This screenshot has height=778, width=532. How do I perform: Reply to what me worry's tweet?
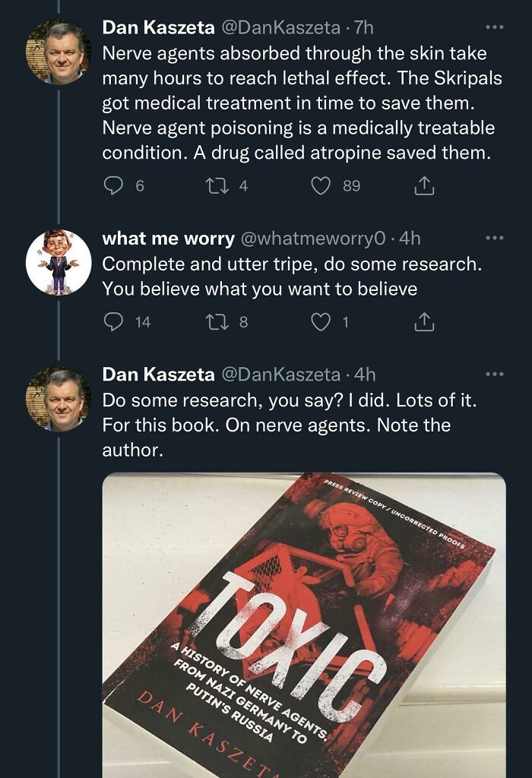coord(113,319)
